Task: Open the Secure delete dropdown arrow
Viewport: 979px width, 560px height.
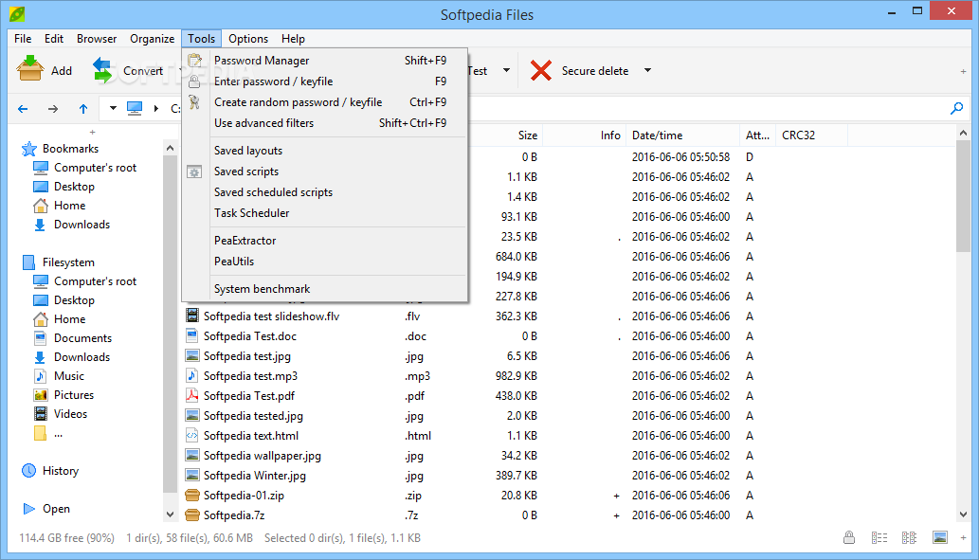Action: coord(647,70)
